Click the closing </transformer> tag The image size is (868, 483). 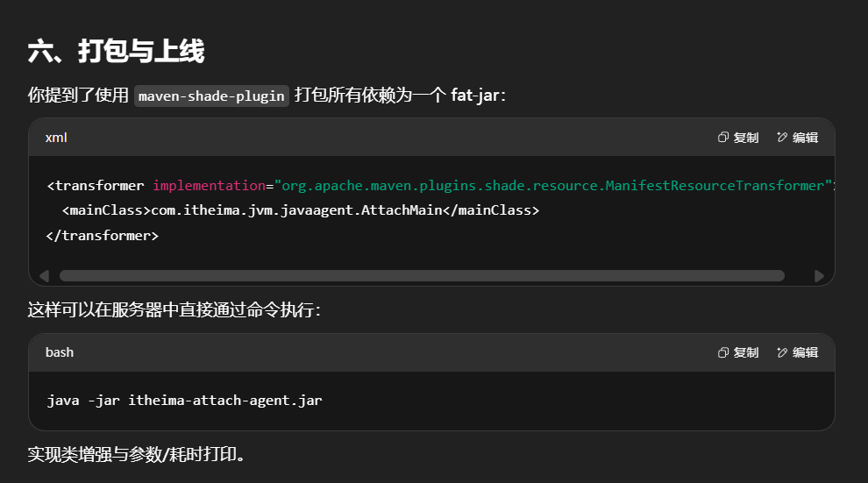click(x=103, y=236)
